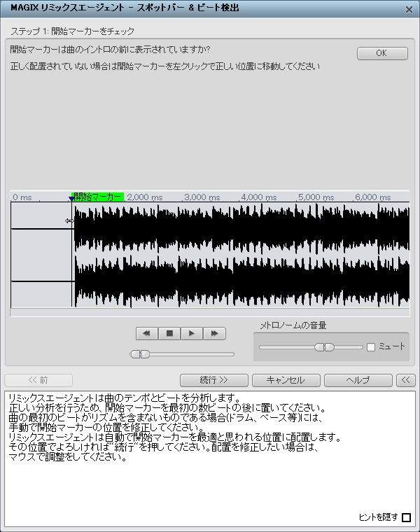Click the 5,000 ms ruler mark
Viewport: 420px width, 532px height.
click(316, 197)
